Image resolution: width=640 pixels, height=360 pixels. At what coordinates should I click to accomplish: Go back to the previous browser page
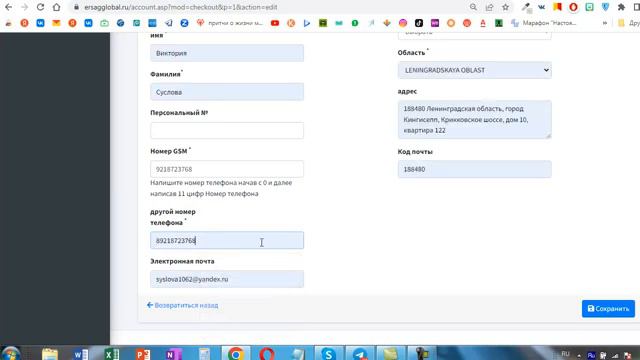point(8,7)
